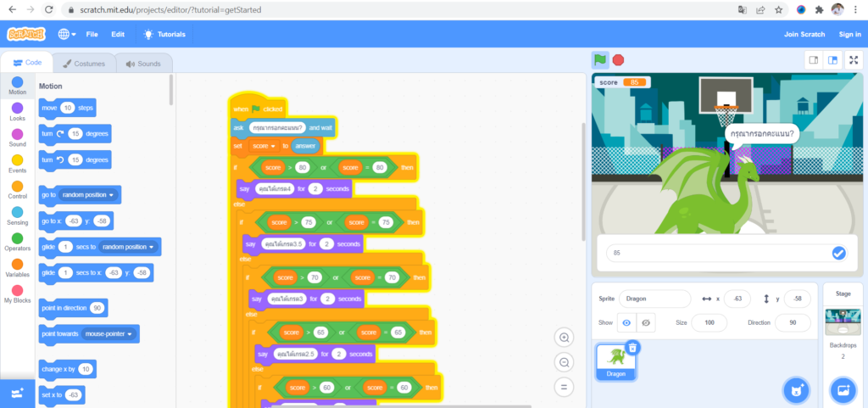Select the Motion block category
Screen dimensions: 868x408
tap(17, 87)
